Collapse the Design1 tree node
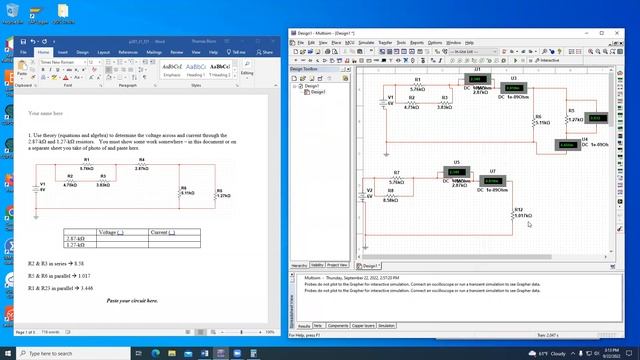This screenshot has height=360, width=640. [x=294, y=86]
